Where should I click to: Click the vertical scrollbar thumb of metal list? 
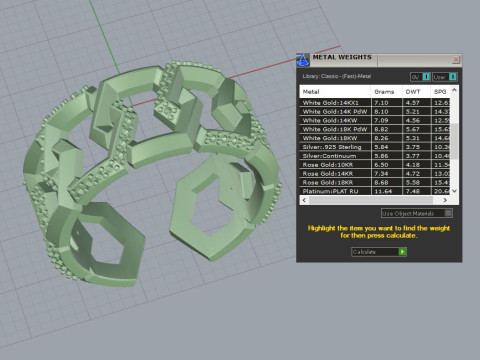[454, 141]
